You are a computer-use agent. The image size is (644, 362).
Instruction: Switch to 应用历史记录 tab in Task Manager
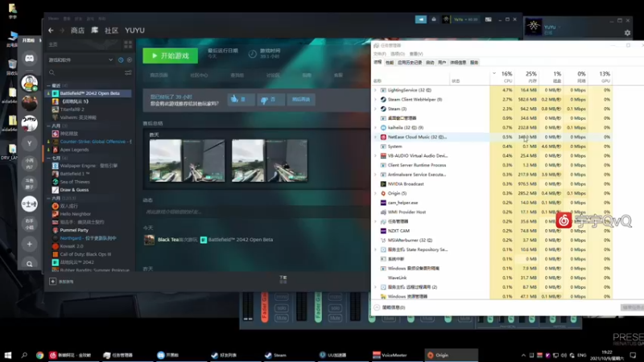click(410, 63)
